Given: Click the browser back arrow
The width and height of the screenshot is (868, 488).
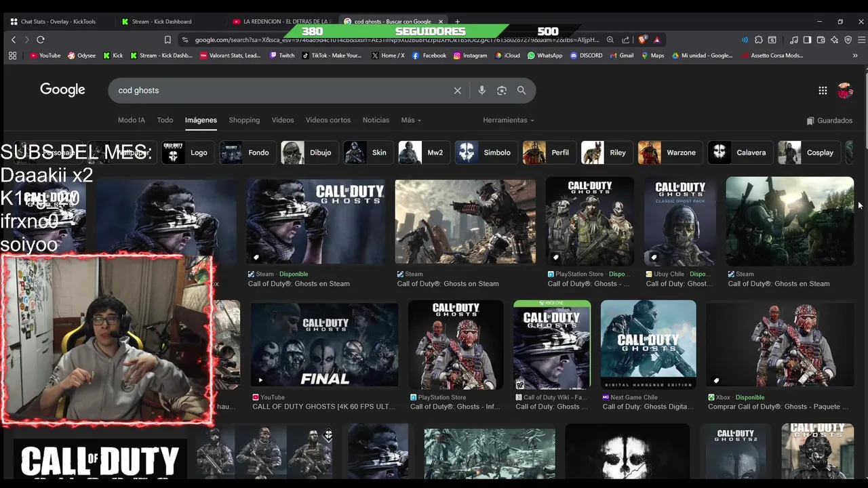Looking at the screenshot, I should click(x=14, y=40).
